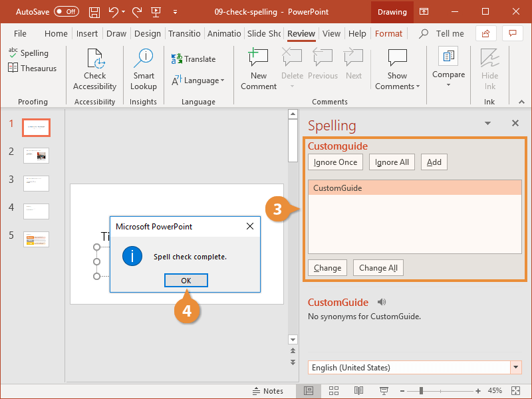Open the Help tab
The width and height of the screenshot is (532, 399).
357,34
